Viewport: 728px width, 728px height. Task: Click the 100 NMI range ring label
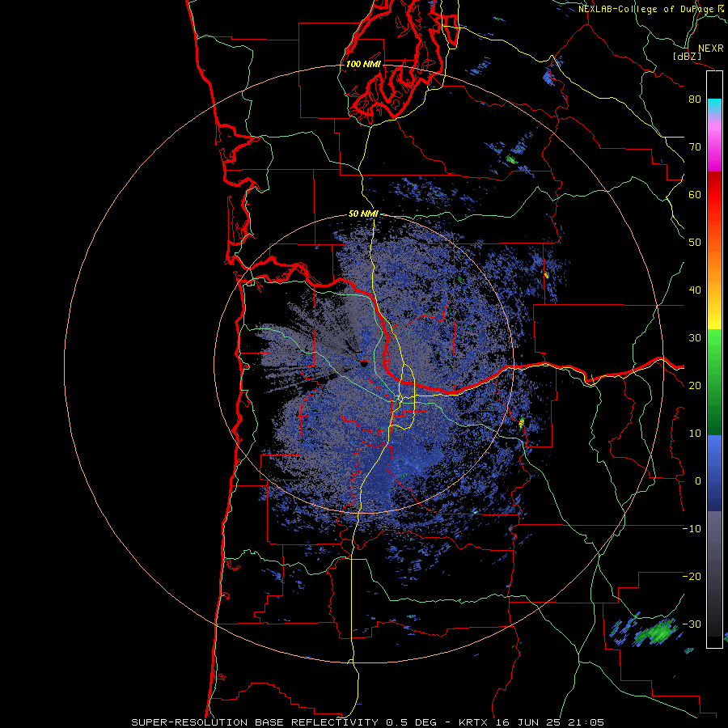point(363,64)
